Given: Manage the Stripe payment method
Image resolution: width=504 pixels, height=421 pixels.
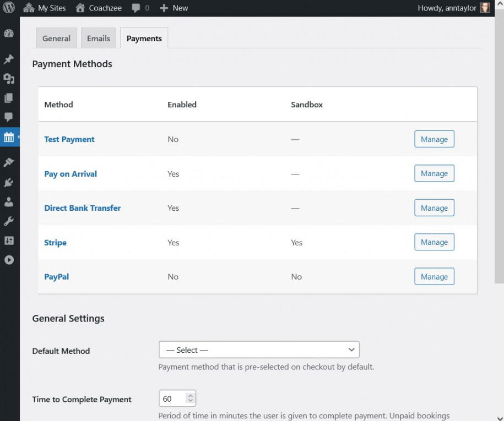Looking at the screenshot, I should click(434, 242).
